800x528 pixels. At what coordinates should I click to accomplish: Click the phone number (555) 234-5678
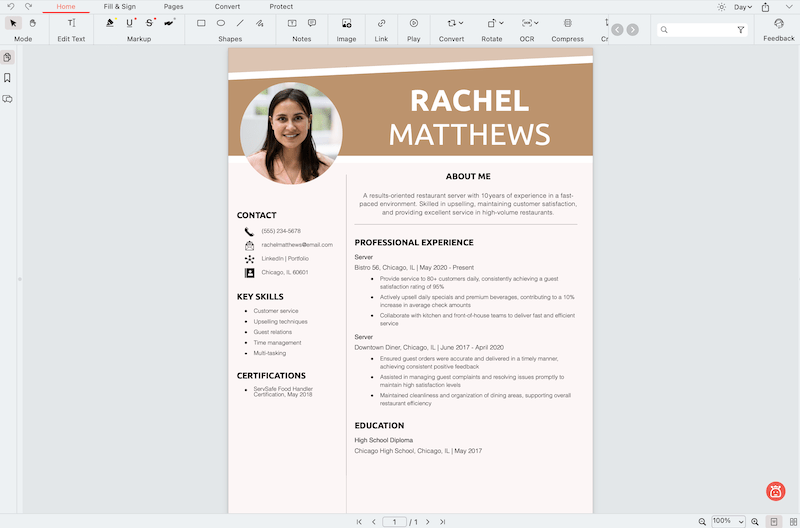click(x=281, y=231)
